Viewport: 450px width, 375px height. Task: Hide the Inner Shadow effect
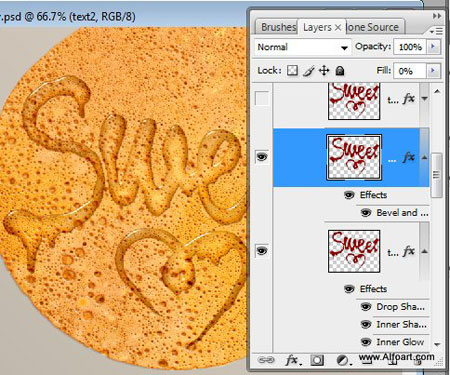(x=366, y=324)
